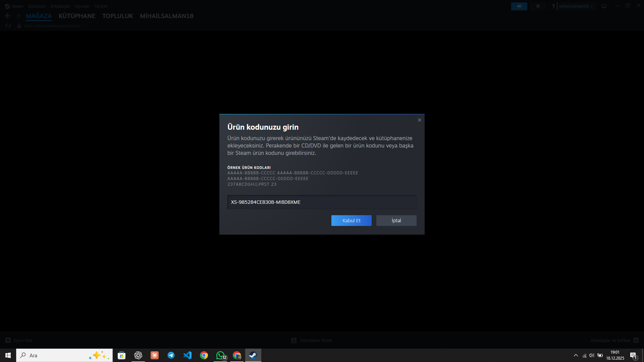Open the Windows Start menu

point(8,355)
